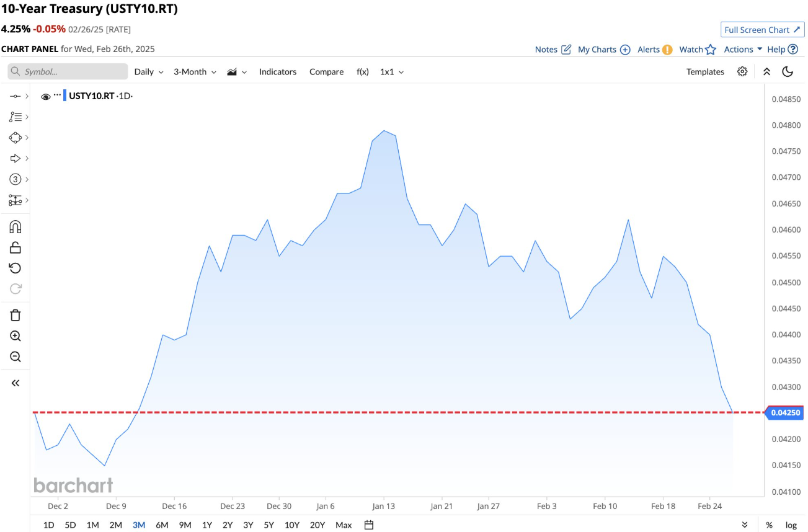Viewport: 808px width, 532px height.
Task: Click the Symbol search field
Action: pos(68,72)
